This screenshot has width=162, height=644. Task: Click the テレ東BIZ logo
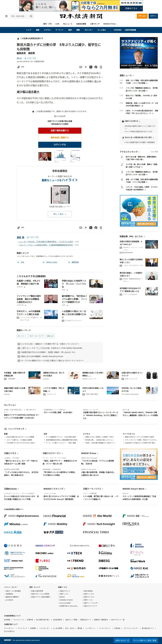click(x=43, y=561)
